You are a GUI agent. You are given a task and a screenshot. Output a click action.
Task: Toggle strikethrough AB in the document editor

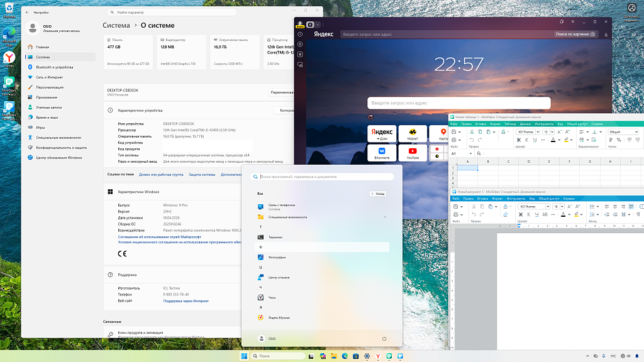(545, 214)
